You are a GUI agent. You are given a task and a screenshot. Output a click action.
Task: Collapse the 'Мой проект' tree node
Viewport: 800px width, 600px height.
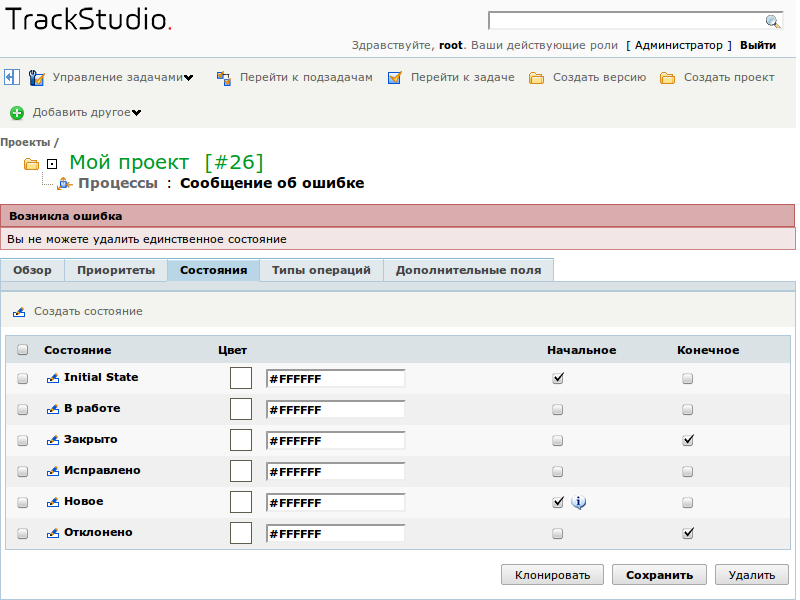[51, 163]
